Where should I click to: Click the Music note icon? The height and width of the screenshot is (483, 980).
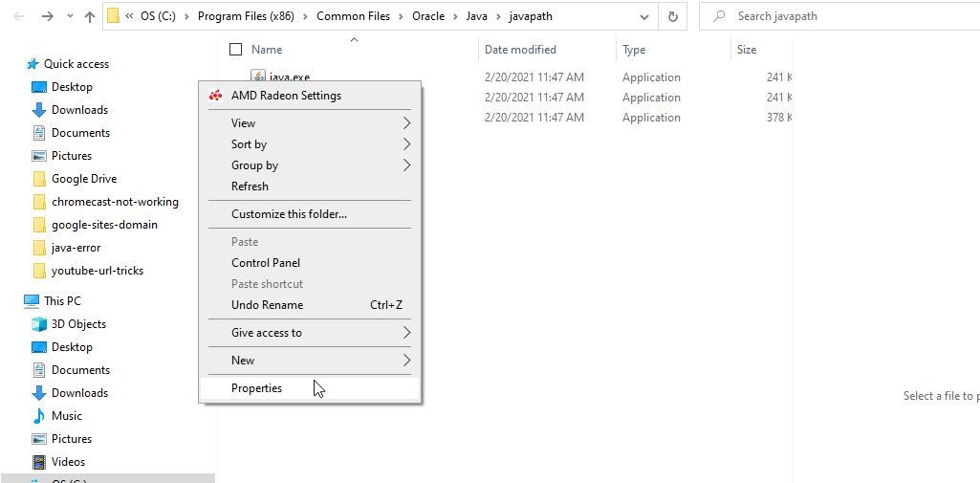39,416
